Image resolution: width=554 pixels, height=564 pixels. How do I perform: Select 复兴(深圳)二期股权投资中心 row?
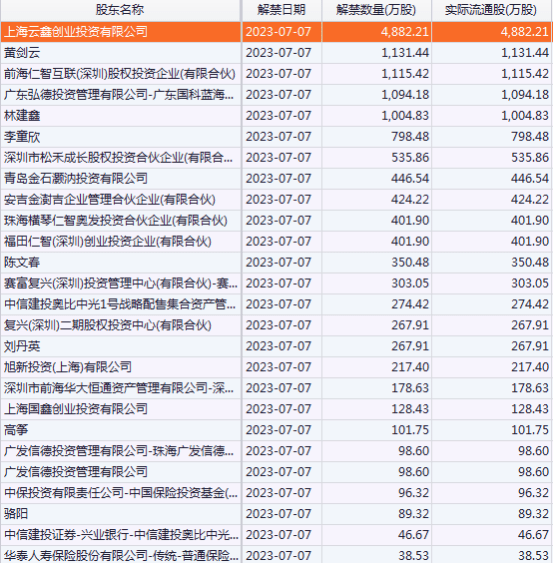point(276,326)
